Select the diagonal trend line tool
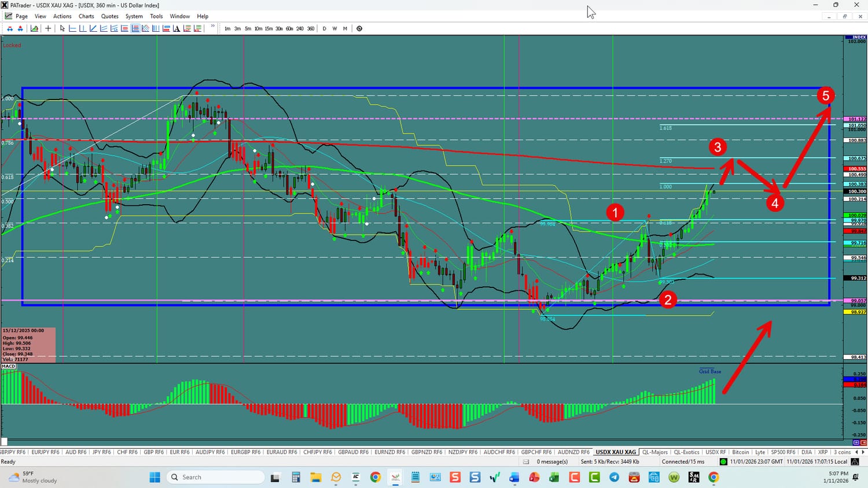Viewport: 868px width, 488px height. tap(93, 28)
